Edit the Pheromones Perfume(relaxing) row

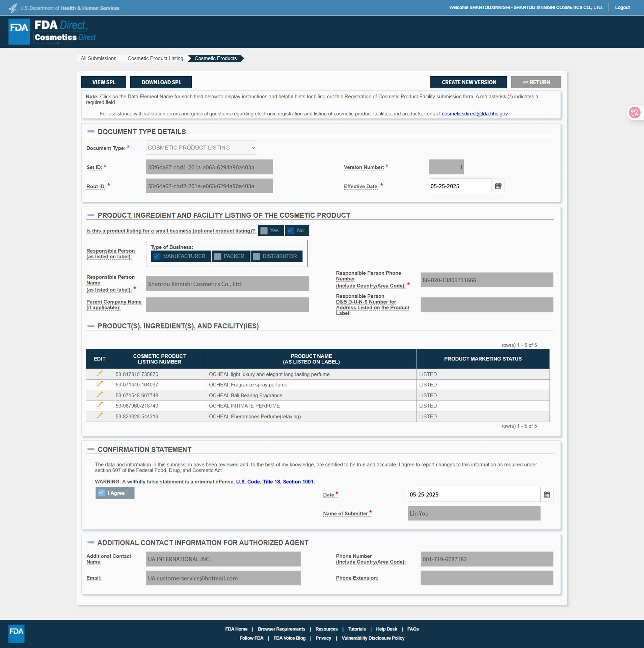click(x=100, y=416)
